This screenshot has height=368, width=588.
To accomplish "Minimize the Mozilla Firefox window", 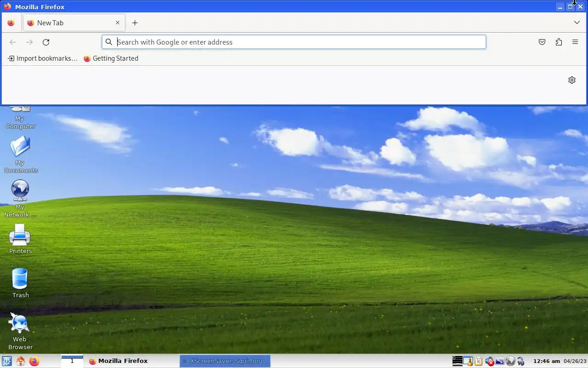I will point(560,7).
